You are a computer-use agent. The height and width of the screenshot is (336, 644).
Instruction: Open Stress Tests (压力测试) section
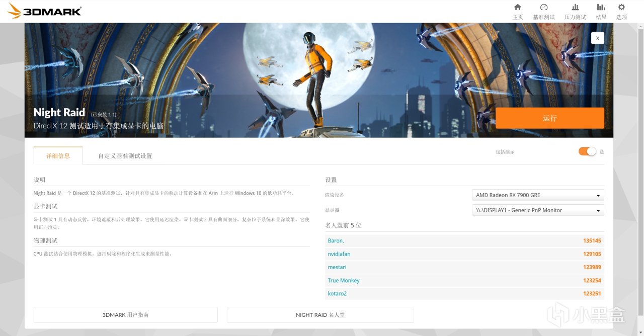(575, 12)
